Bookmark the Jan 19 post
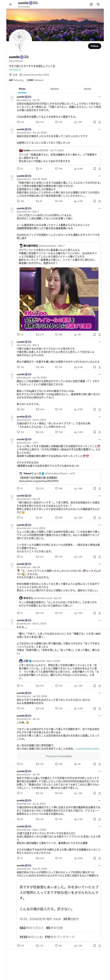This screenshot has height=980, width=110. point(95,122)
